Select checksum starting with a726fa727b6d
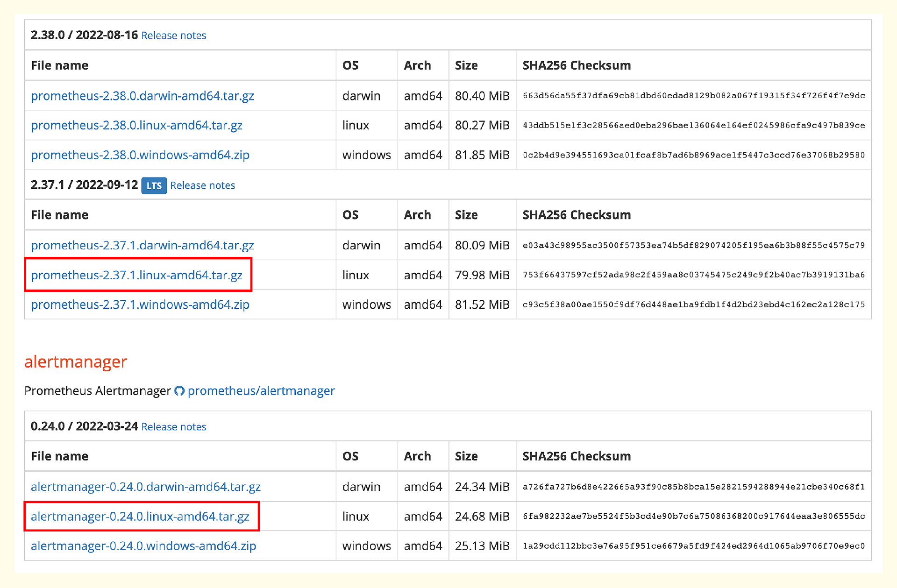The image size is (897, 588). click(694, 487)
